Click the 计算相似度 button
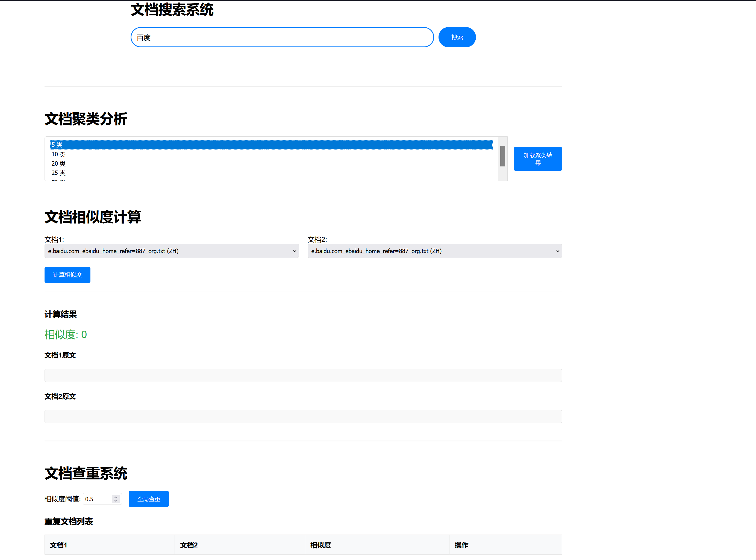 tap(67, 275)
